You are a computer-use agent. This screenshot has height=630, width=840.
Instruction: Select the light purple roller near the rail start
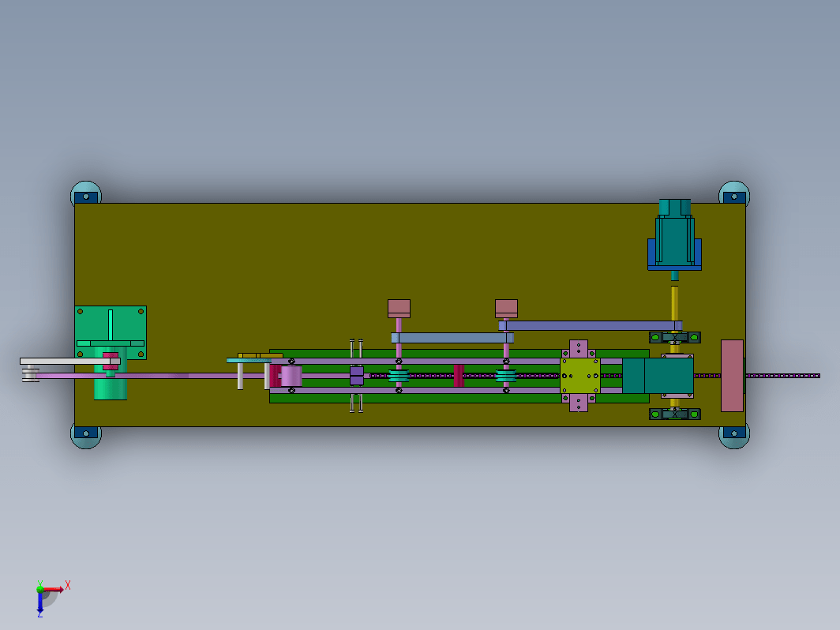tap(291, 376)
